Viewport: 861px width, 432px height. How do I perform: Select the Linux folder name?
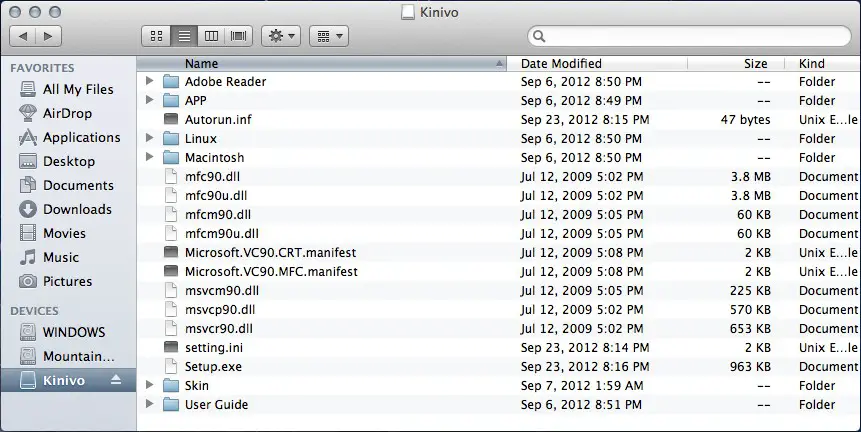tap(200, 138)
